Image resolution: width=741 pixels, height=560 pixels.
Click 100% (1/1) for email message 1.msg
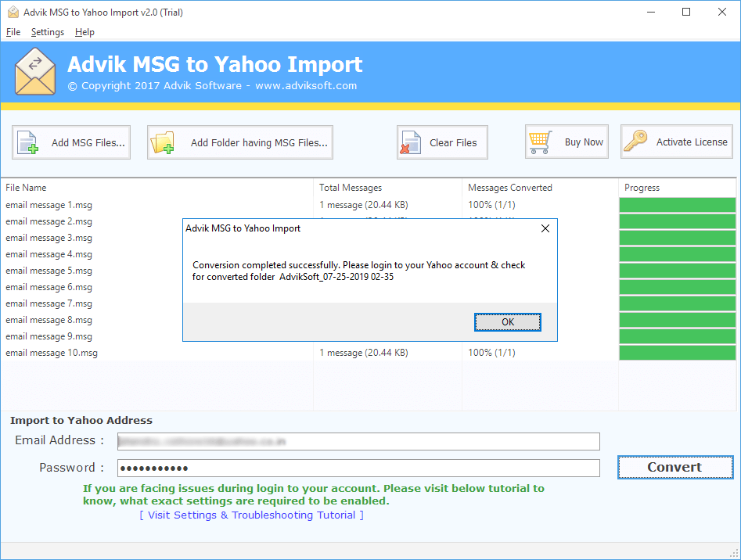click(x=491, y=205)
